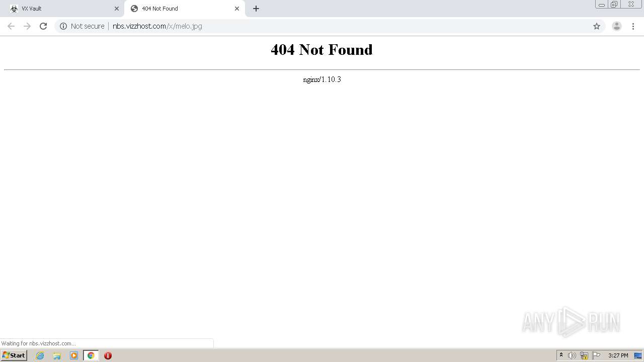Go forward to next page
This screenshot has height=362, width=644.
[27, 26]
